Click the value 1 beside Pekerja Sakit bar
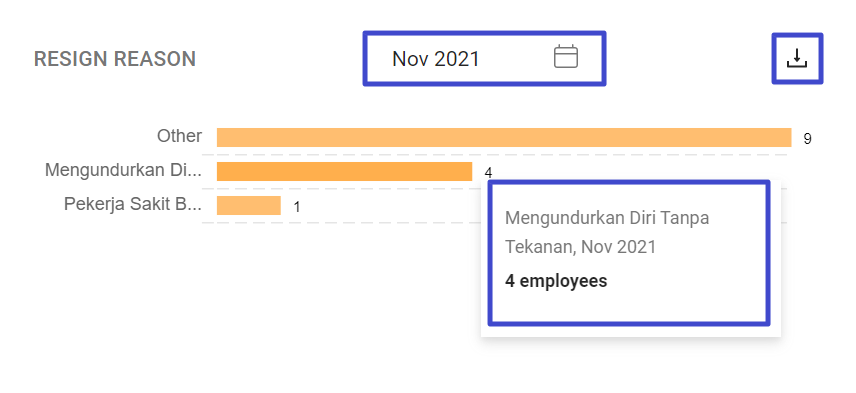856x393 pixels. click(297, 207)
